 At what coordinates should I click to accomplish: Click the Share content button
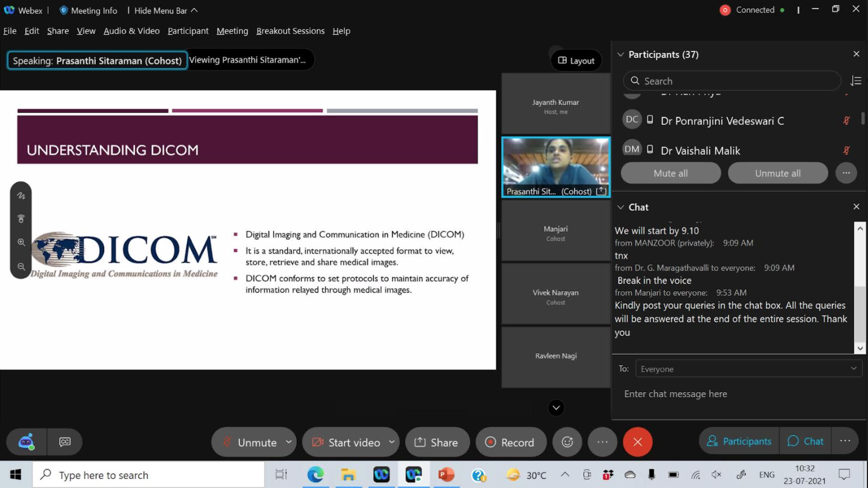pos(437,442)
